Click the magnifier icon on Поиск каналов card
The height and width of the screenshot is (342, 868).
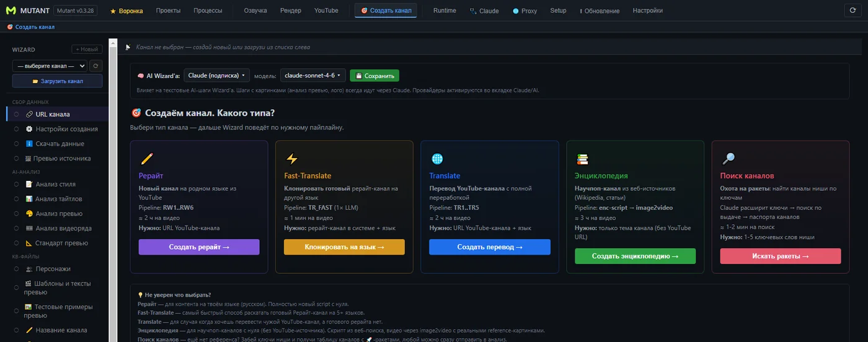pos(728,159)
